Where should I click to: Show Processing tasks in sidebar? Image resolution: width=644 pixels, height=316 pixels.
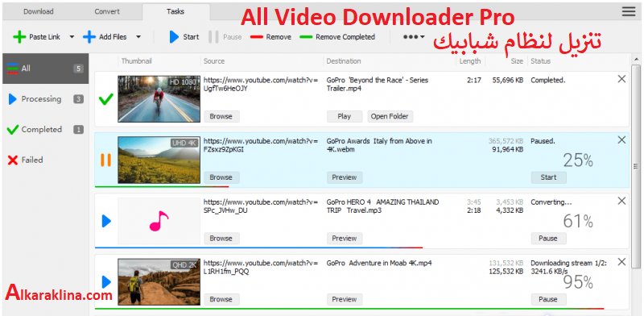(46, 99)
